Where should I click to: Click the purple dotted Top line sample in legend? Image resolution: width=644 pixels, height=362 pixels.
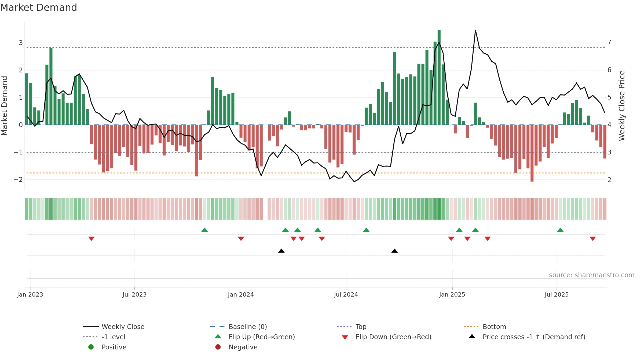pyautogui.click(x=344, y=327)
